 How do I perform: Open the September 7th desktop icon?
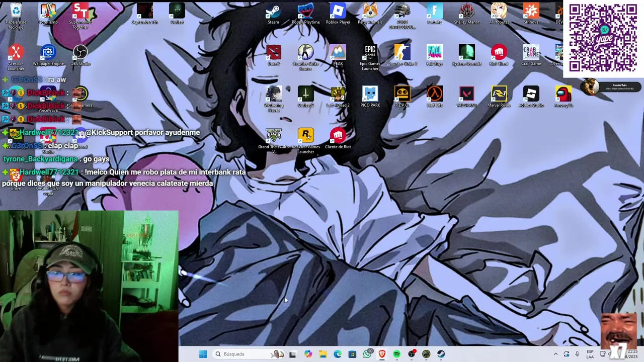click(144, 14)
